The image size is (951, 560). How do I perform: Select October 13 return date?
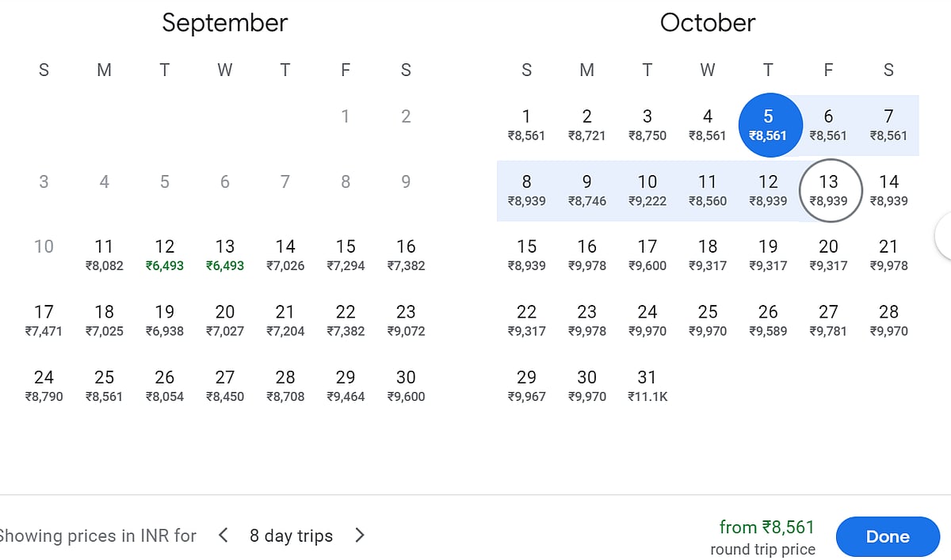[x=828, y=191]
